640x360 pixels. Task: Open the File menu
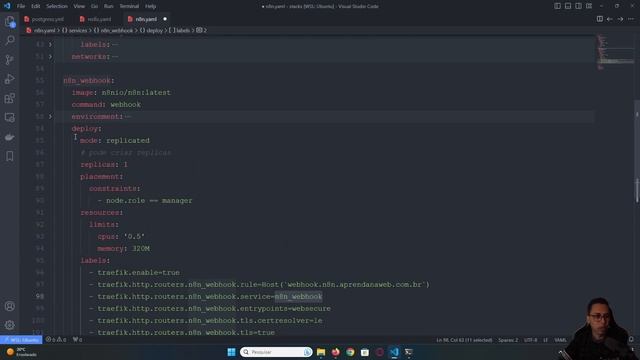click(21, 6)
